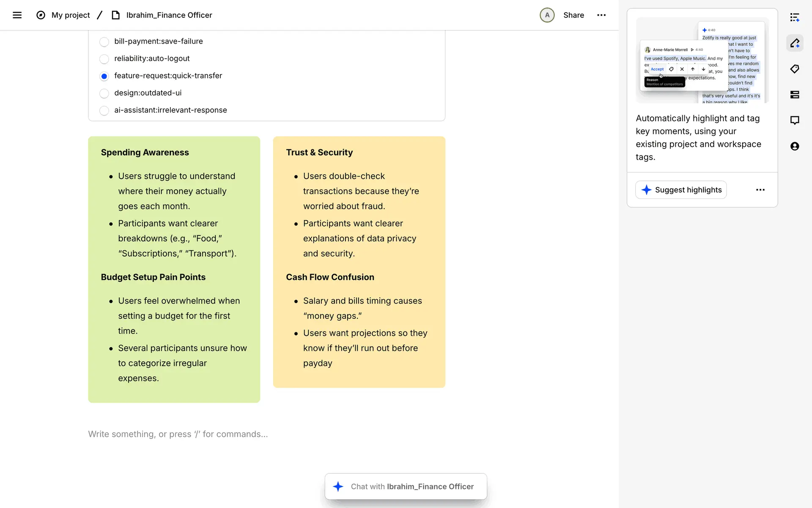The width and height of the screenshot is (812, 508).
Task: Open the tags sidebar icon
Action: pyautogui.click(x=795, y=69)
